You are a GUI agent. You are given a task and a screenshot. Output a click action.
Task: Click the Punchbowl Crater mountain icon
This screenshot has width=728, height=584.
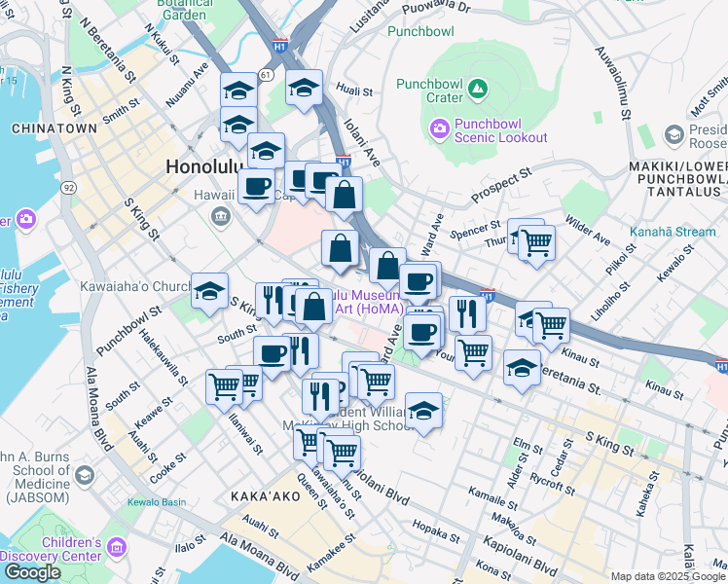[478, 89]
